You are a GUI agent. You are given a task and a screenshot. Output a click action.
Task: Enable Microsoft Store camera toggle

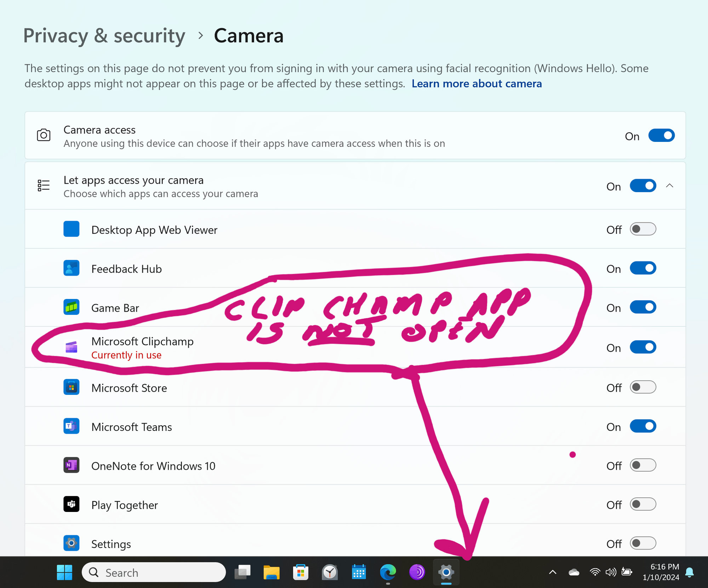[x=643, y=387]
